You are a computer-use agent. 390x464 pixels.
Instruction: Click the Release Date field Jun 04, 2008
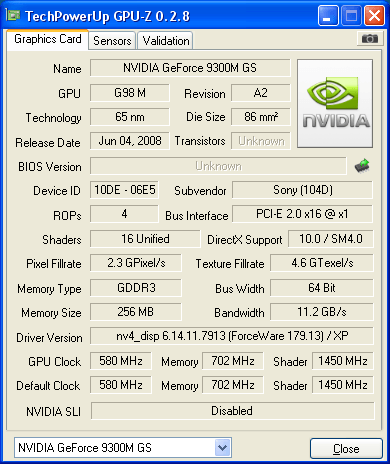click(x=130, y=141)
